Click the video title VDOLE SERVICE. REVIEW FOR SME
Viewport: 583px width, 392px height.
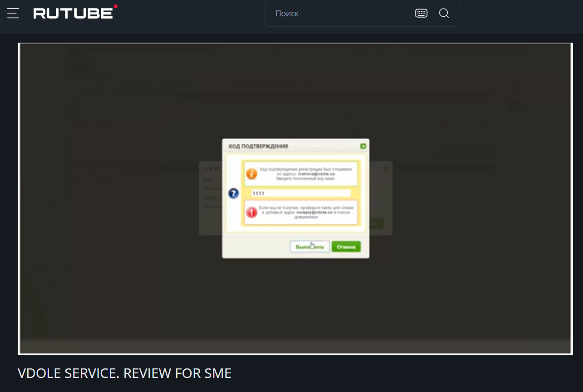124,373
